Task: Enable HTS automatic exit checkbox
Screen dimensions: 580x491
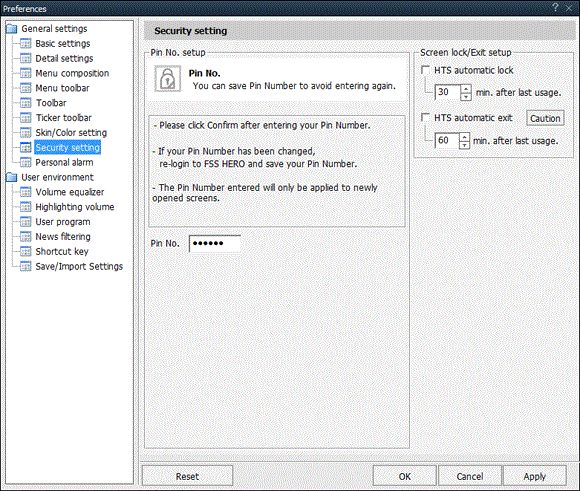Action: coord(425,118)
